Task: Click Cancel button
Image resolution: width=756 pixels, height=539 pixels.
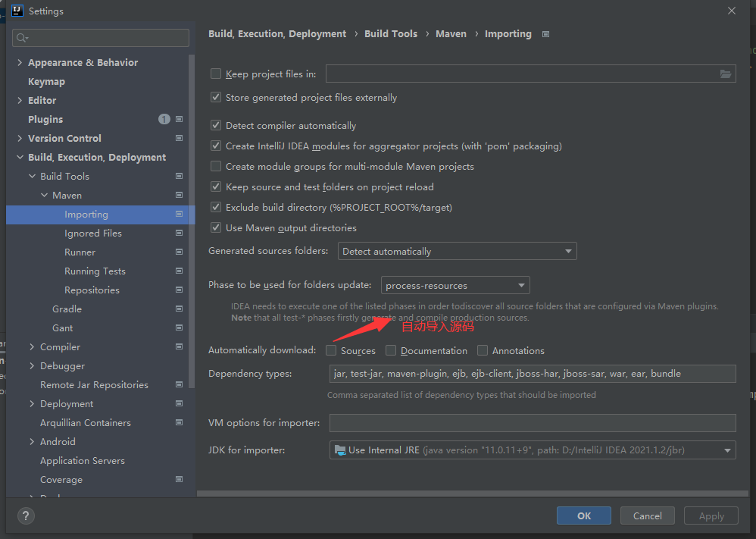Action: pyautogui.click(x=647, y=515)
